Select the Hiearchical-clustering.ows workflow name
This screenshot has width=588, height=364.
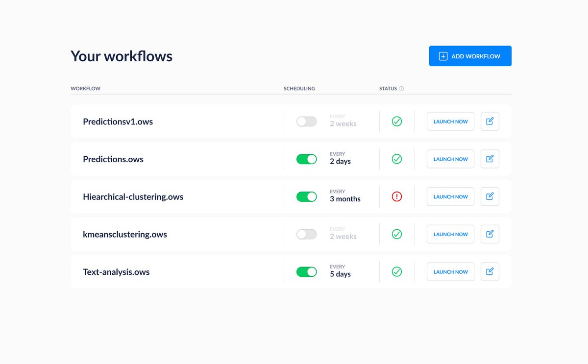click(x=133, y=197)
